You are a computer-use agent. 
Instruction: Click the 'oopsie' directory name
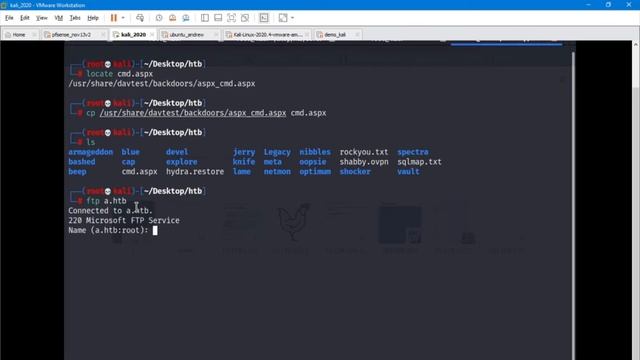tap(313, 162)
